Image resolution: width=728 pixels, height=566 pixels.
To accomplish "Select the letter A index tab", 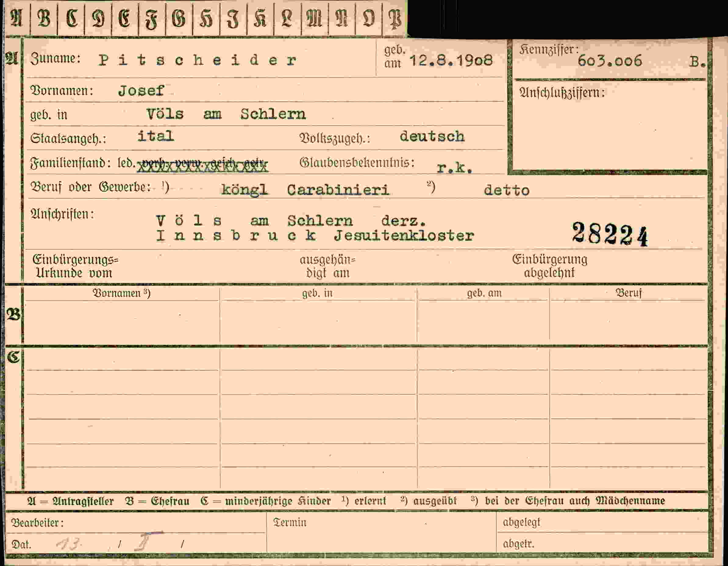I will tap(17, 17).
